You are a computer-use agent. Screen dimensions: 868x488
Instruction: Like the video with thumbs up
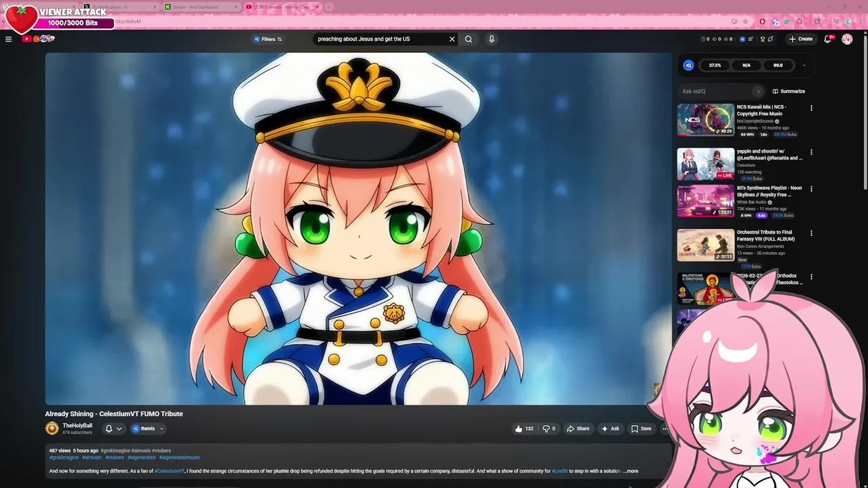[524, 428]
